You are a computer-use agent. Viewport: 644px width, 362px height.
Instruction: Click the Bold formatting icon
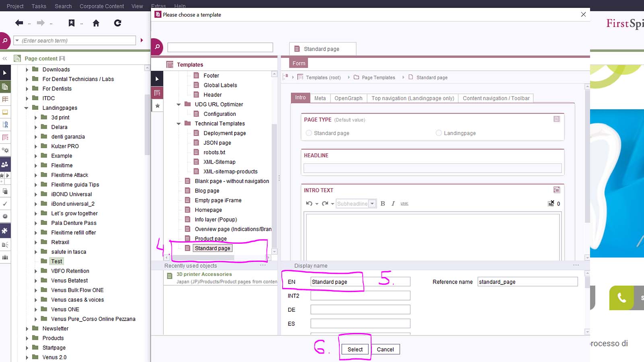pos(383,204)
